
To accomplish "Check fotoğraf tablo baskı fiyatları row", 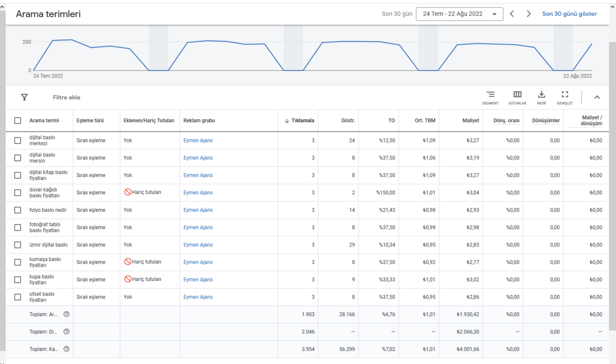I will (x=17, y=227).
